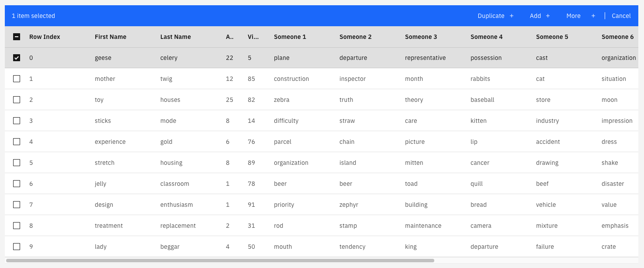This screenshot has width=644, height=268.
Task: Check the checkbox for row 1
Action: 17,79
